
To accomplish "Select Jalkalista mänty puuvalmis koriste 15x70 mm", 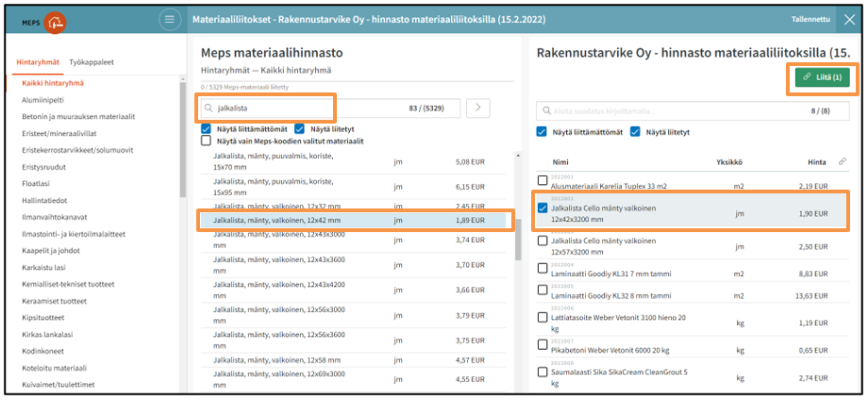I will 354,161.
